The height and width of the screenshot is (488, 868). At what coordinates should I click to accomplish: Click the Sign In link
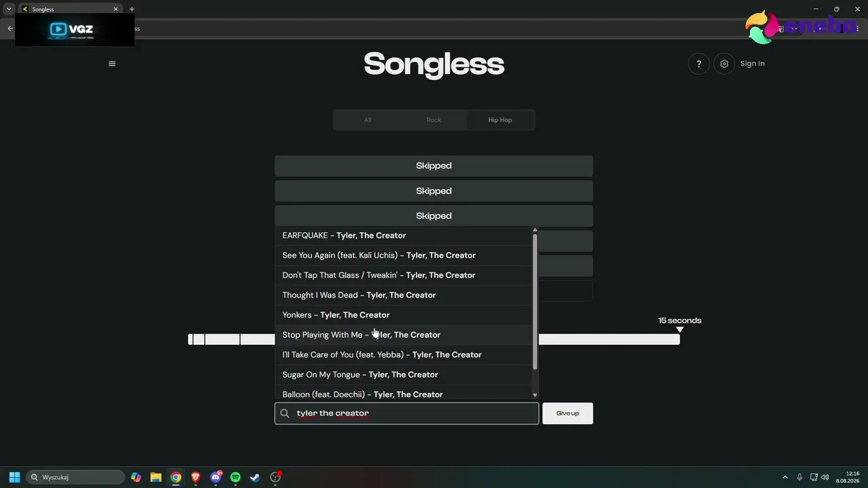[x=752, y=64]
